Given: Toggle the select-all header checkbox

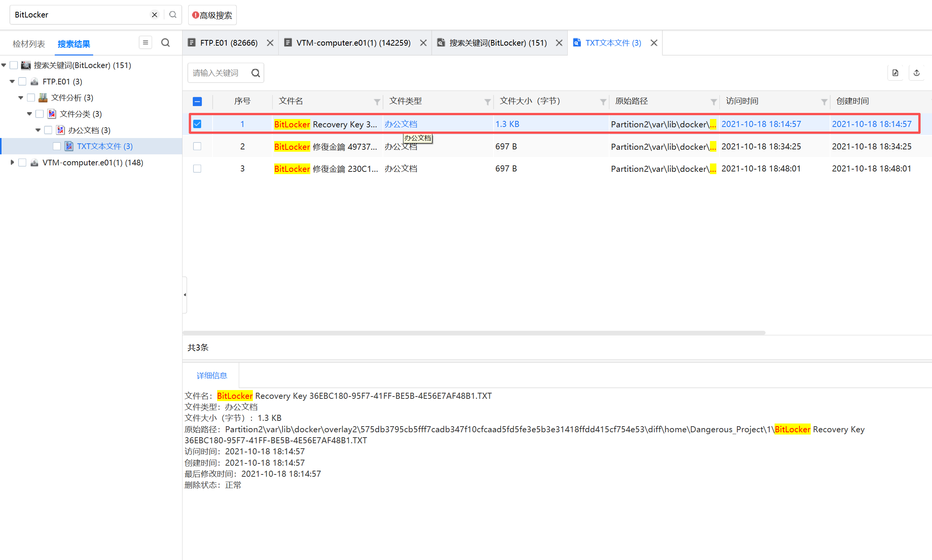Looking at the screenshot, I should 197,101.
